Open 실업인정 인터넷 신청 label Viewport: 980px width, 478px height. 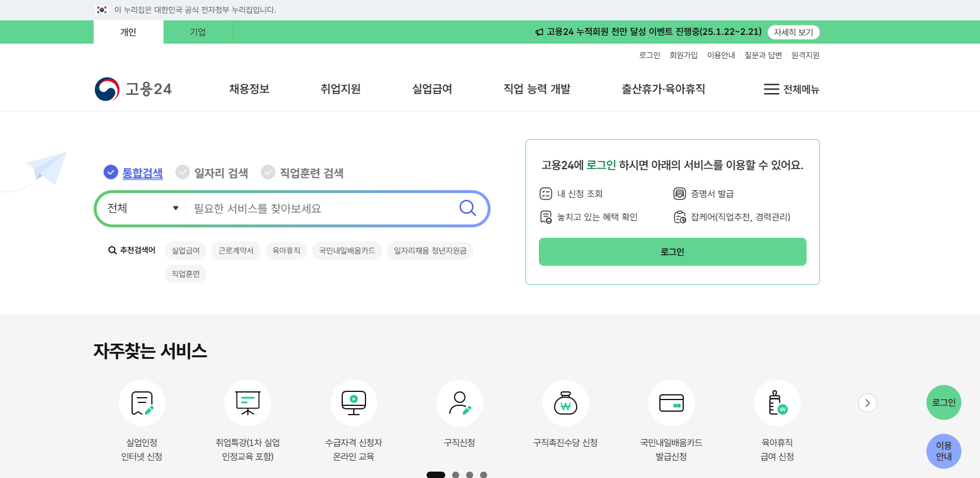(x=142, y=450)
